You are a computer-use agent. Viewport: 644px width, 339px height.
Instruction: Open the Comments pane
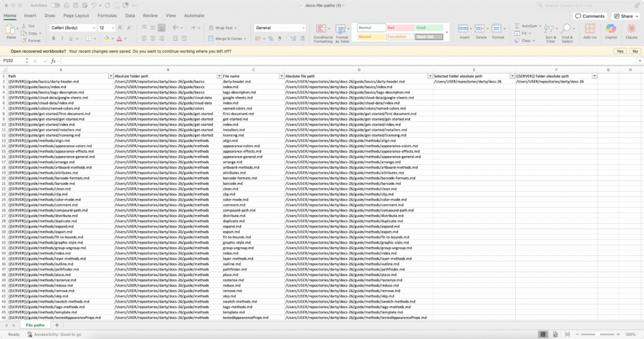pos(590,16)
